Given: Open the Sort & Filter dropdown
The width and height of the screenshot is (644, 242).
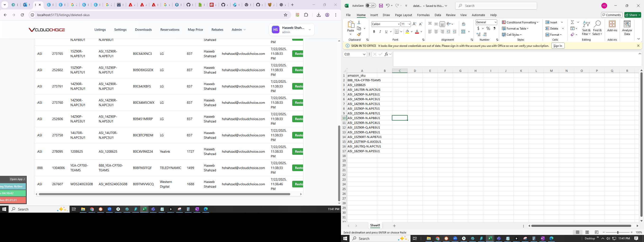Looking at the screenshot, I should tap(586, 28).
